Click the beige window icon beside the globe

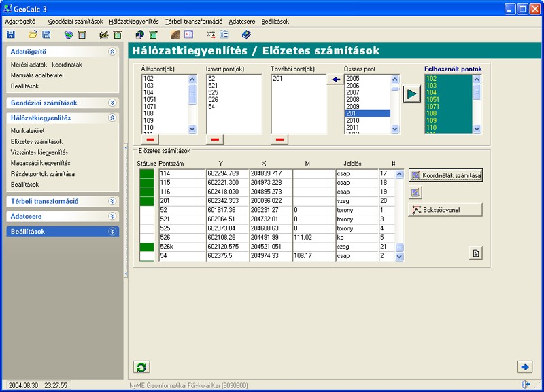[x=82, y=35]
